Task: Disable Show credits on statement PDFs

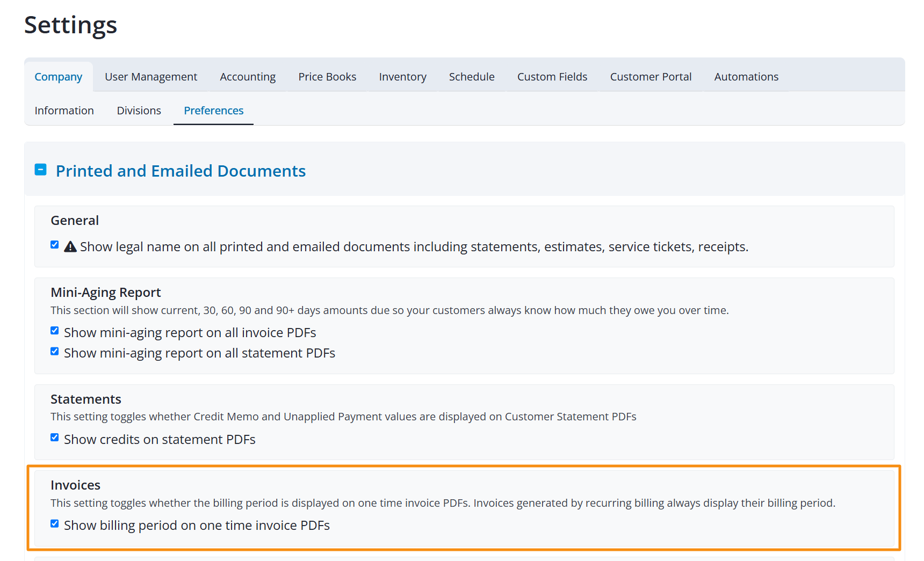Action: pyautogui.click(x=55, y=438)
